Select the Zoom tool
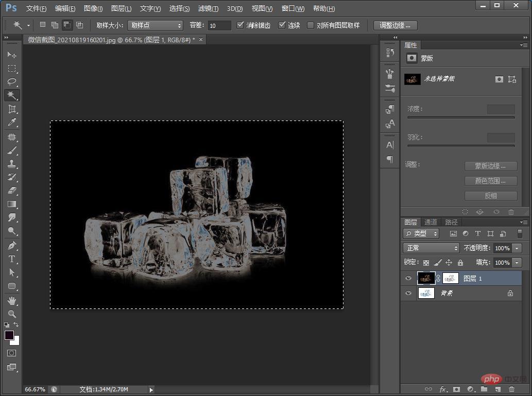The width and height of the screenshot is (532, 396). tap(12, 314)
